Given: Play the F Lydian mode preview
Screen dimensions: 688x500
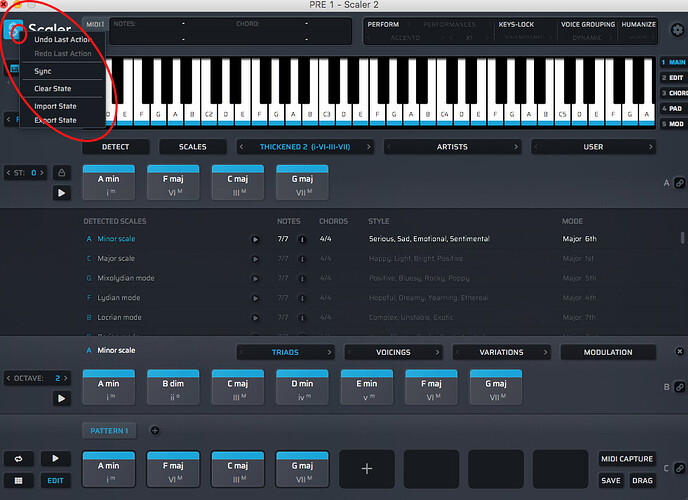Looking at the screenshot, I should point(255,299).
